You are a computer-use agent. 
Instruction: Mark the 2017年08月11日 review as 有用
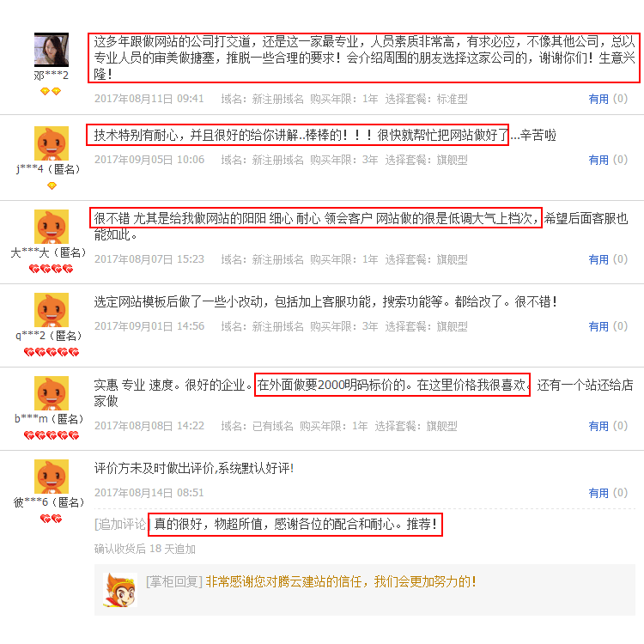[x=598, y=99]
